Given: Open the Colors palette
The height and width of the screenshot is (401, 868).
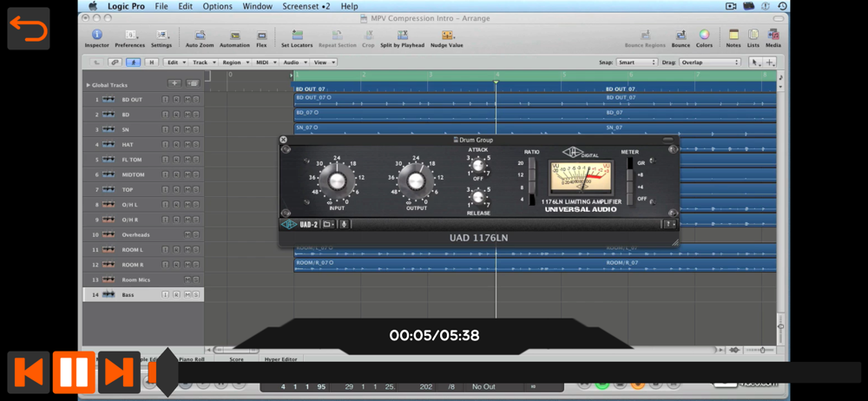Looking at the screenshot, I should coord(704,38).
